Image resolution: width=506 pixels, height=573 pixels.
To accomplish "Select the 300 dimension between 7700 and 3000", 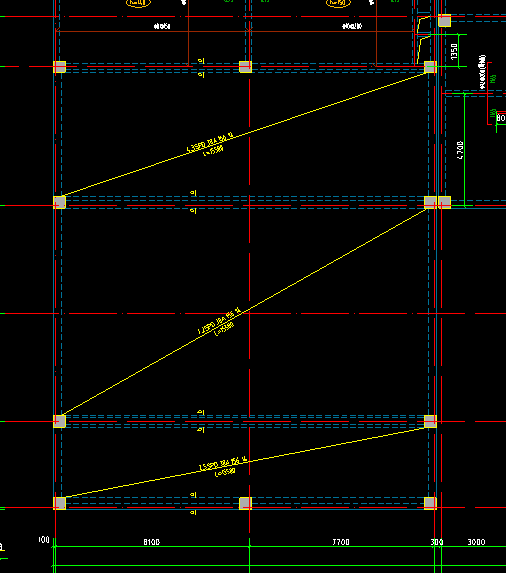I will pyautogui.click(x=437, y=542).
